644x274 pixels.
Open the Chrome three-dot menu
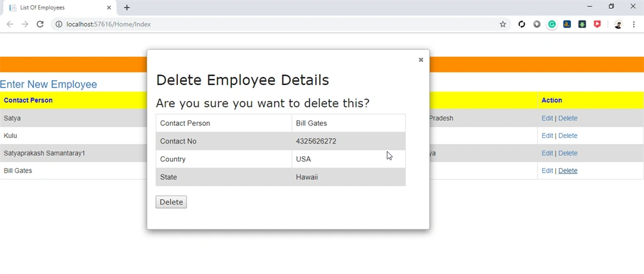tap(633, 25)
